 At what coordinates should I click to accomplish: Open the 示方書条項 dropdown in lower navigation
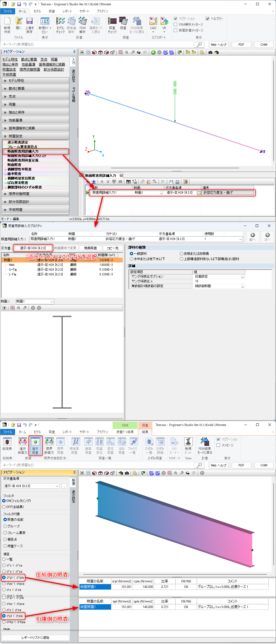31,486
